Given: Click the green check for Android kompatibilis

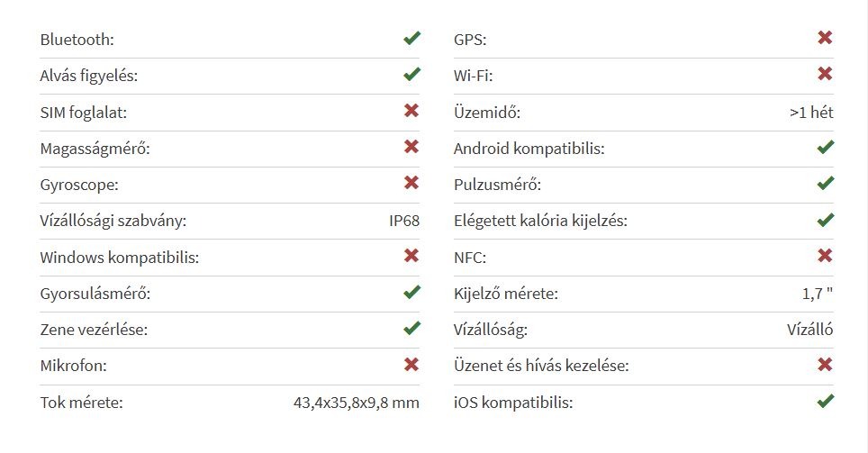Looking at the screenshot, I should [825, 147].
